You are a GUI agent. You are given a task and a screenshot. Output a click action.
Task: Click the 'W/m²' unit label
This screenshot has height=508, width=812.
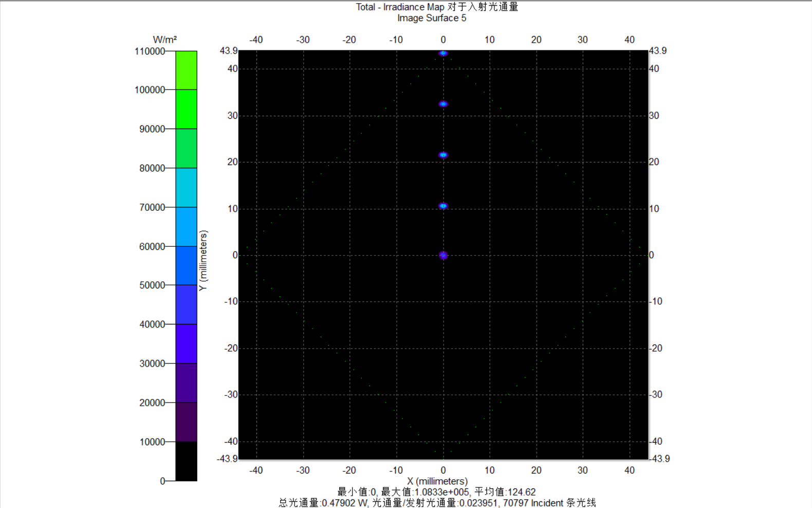165,40
